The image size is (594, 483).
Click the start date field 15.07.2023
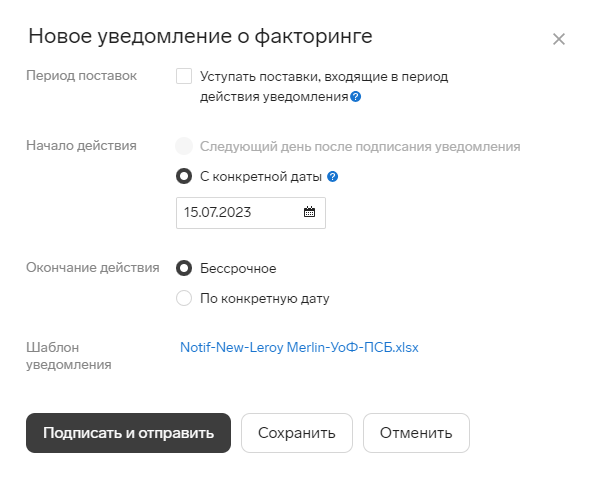click(x=251, y=213)
